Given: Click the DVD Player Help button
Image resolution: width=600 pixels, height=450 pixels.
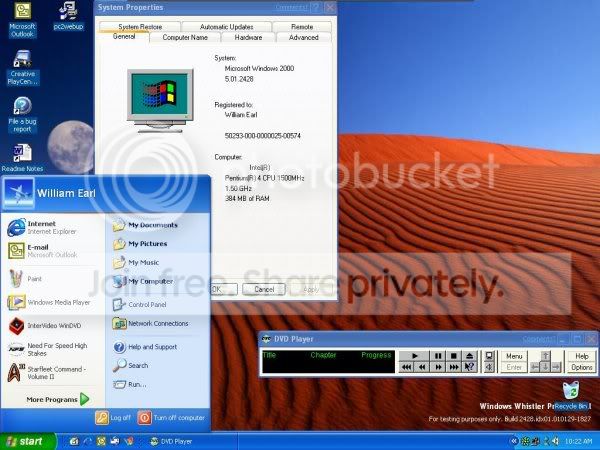Looking at the screenshot, I should coord(582,355).
